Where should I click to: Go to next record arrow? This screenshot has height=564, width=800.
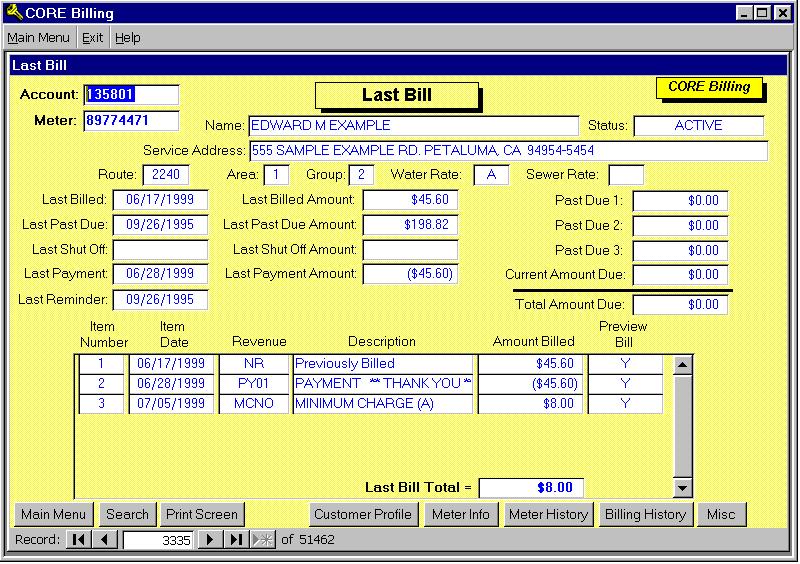point(209,540)
